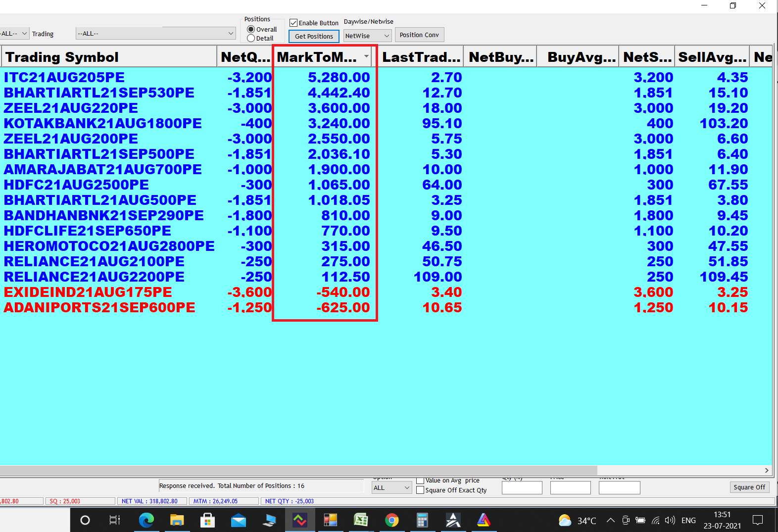The height and width of the screenshot is (532, 778).
Task: Show hidden system tray icons
Action: tap(611, 520)
